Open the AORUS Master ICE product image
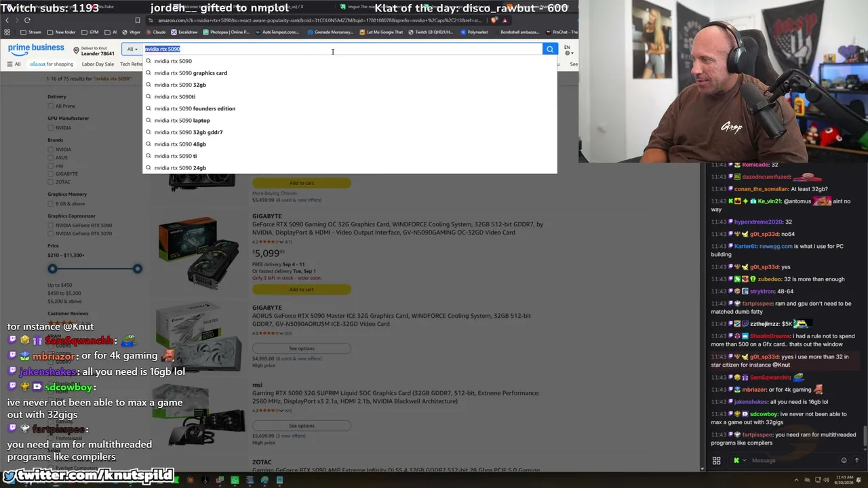This screenshot has height=488, width=868. pos(198,337)
